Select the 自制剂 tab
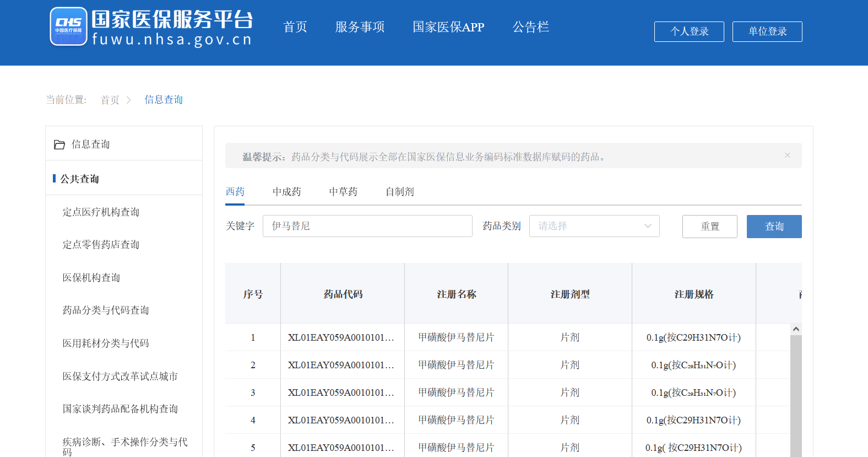The height and width of the screenshot is (457, 868). point(399,192)
